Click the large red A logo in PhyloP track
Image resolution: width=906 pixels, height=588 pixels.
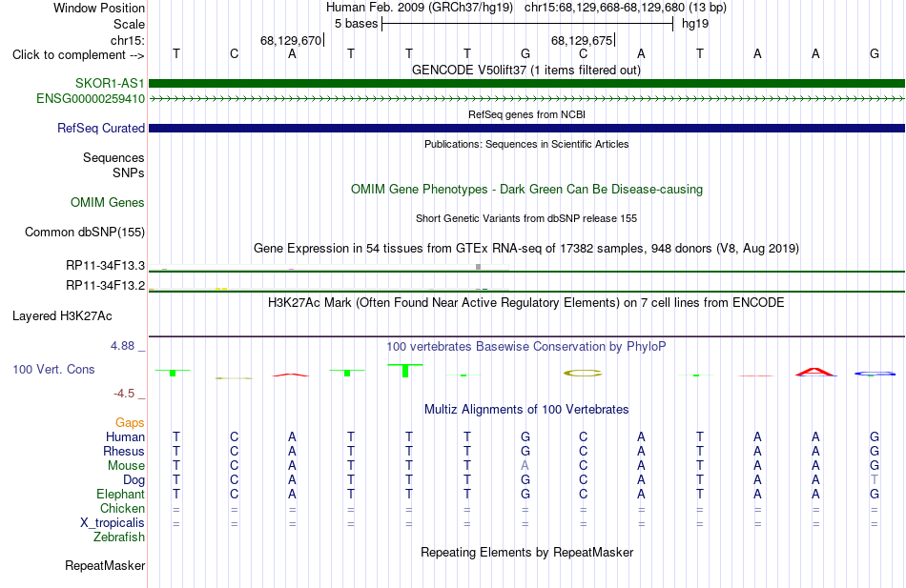815,372
